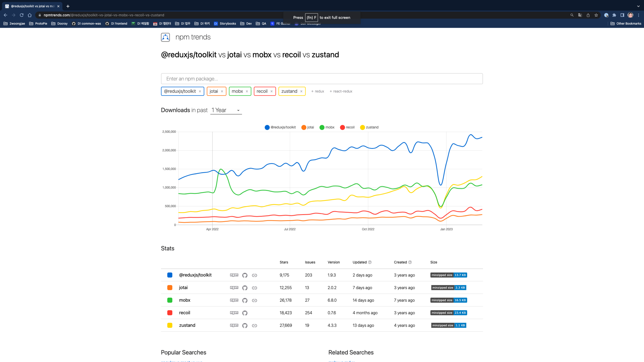The height and width of the screenshot is (362, 644).
Task: Open the GitHub icon for @reduxjs/toolkit
Action: point(244,275)
